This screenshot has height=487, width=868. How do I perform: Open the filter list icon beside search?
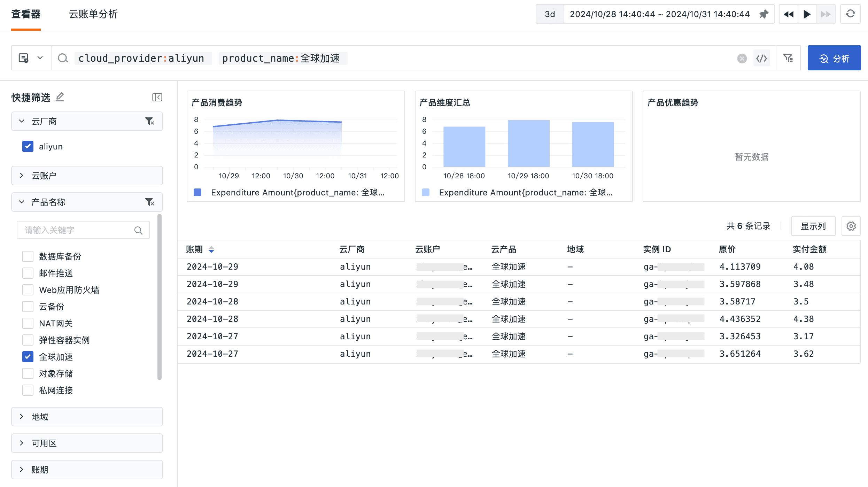click(788, 58)
